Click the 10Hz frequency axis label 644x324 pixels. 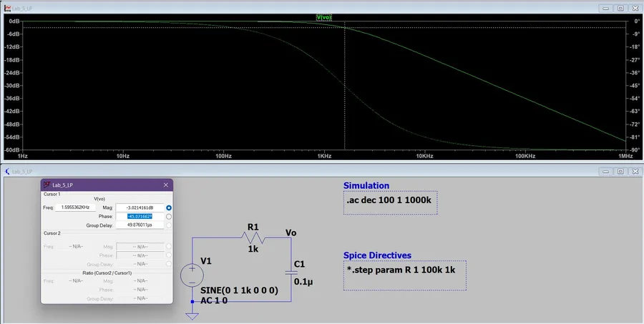click(123, 157)
